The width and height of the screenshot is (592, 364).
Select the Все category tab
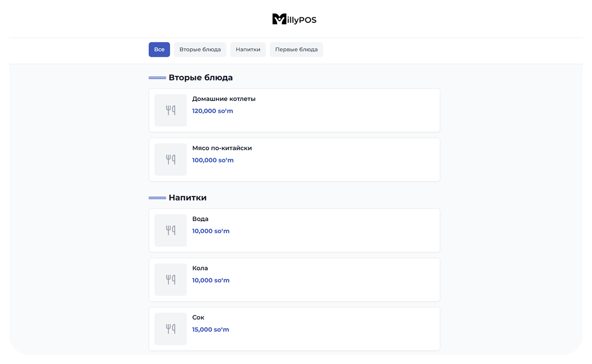[x=159, y=50]
